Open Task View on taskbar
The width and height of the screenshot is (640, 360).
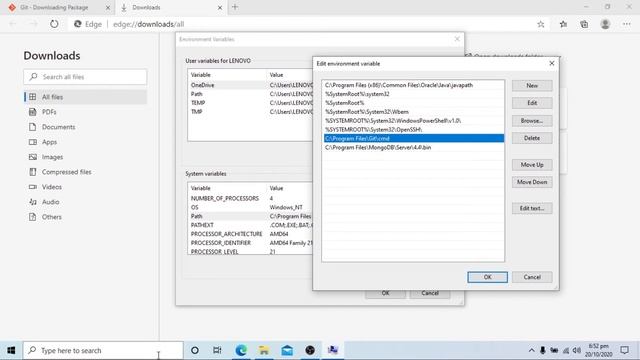tap(217, 350)
